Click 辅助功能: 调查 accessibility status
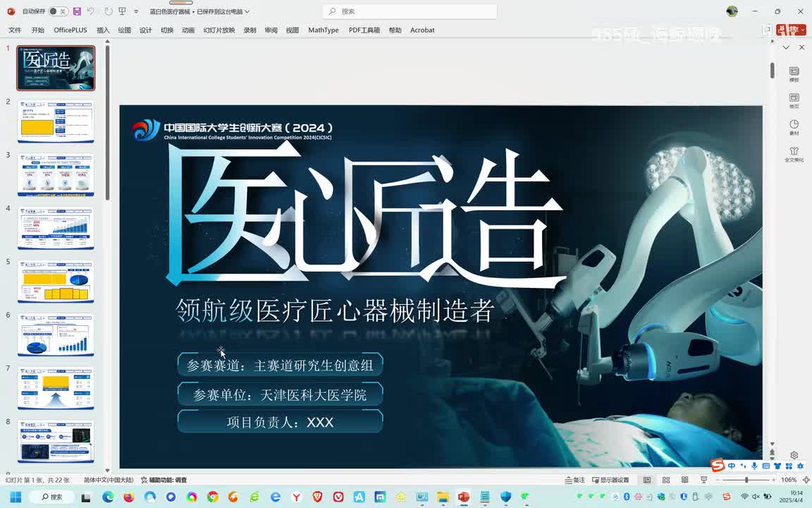 164,480
